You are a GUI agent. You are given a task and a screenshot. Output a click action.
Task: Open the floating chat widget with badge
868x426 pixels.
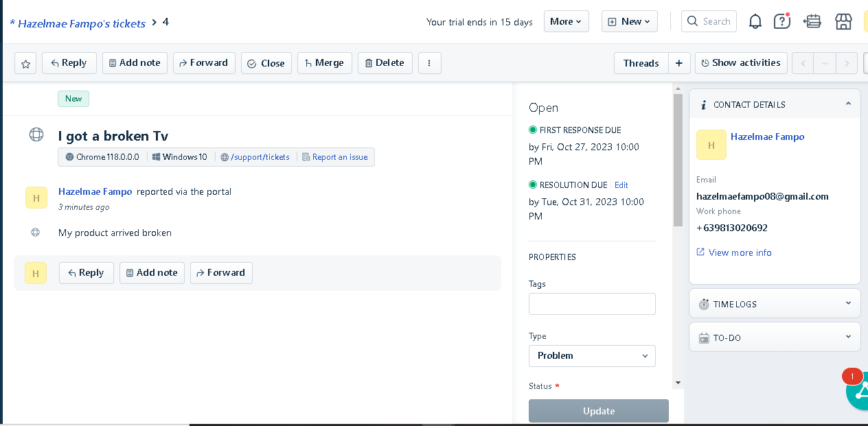pyautogui.click(x=857, y=391)
